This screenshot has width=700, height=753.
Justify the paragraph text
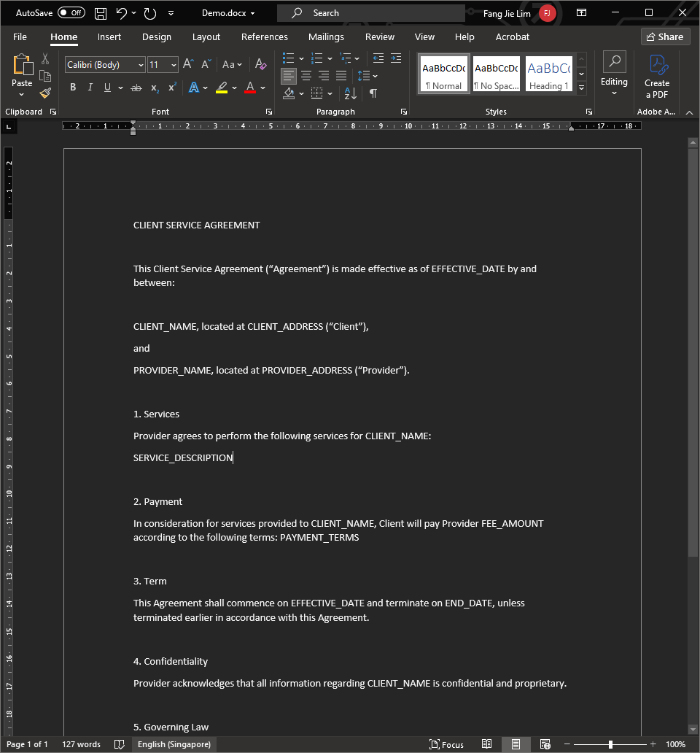click(341, 76)
